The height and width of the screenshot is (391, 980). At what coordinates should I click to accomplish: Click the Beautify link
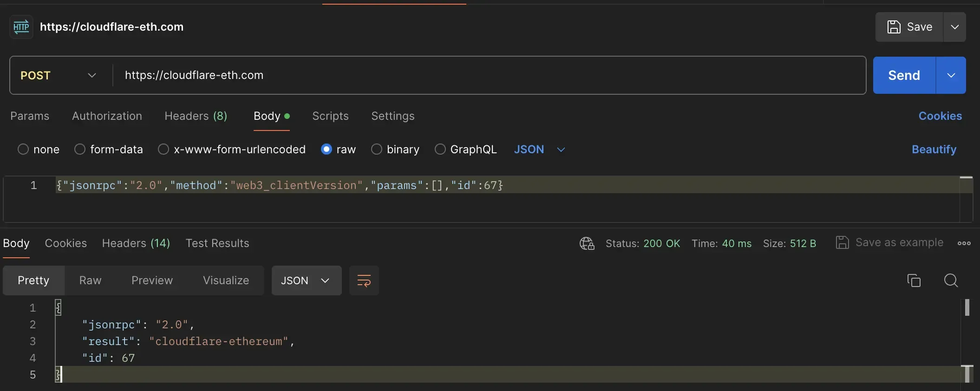coord(934,150)
